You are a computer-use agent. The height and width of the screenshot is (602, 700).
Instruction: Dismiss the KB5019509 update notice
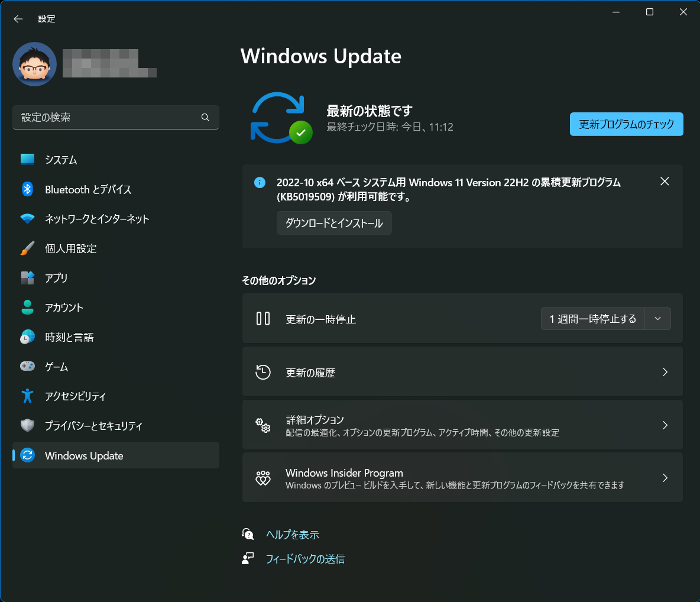665,182
